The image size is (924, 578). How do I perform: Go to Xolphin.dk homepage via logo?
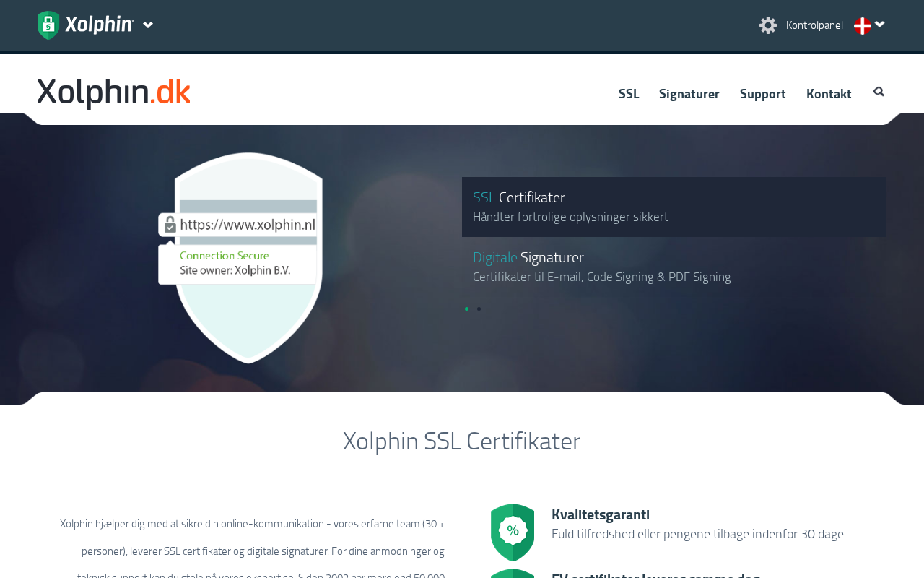(x=114, y=94)
